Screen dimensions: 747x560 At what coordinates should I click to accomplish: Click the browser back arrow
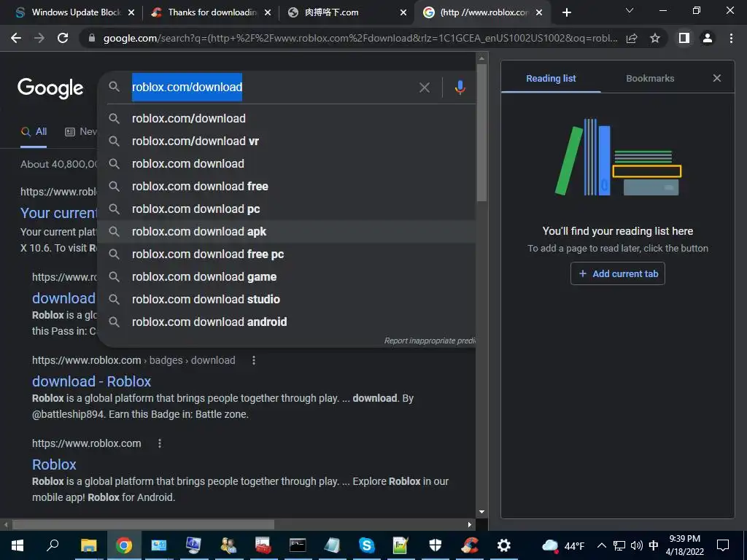(16, 38)
